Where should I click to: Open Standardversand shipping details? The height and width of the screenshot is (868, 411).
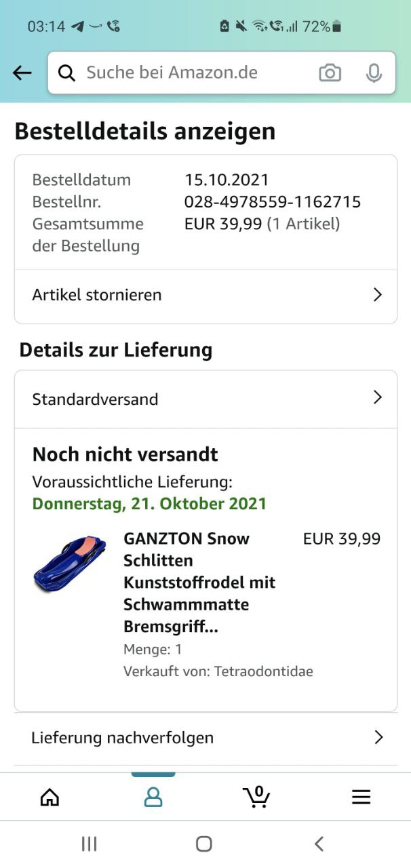[95, 399]
